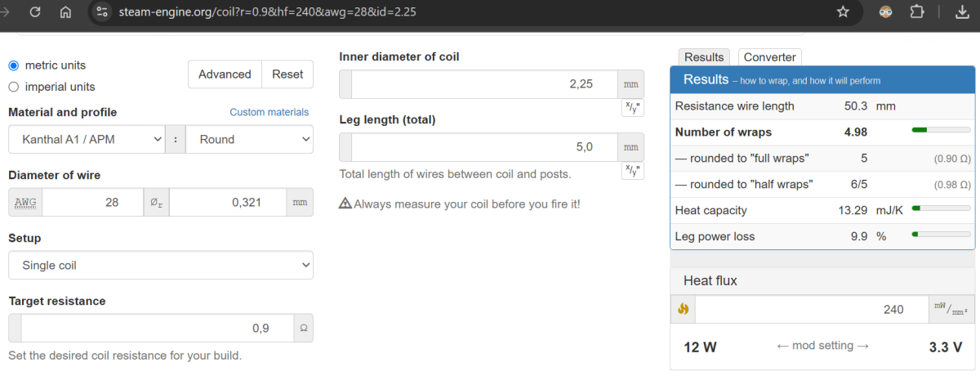The height and width of the screenshot is (385, 980).
Task: Open the Round wire profile dropdown
Action: point(249,140)
